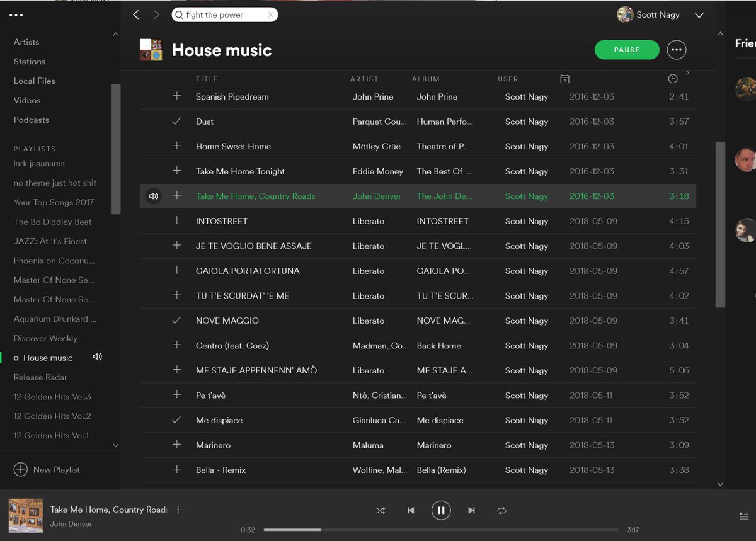Image resolution: width=756 pixels, height=541 pixels.
Task: Click speaker icon beside House music sidebar
Action: pyautogui.click(x=97, y=357)
